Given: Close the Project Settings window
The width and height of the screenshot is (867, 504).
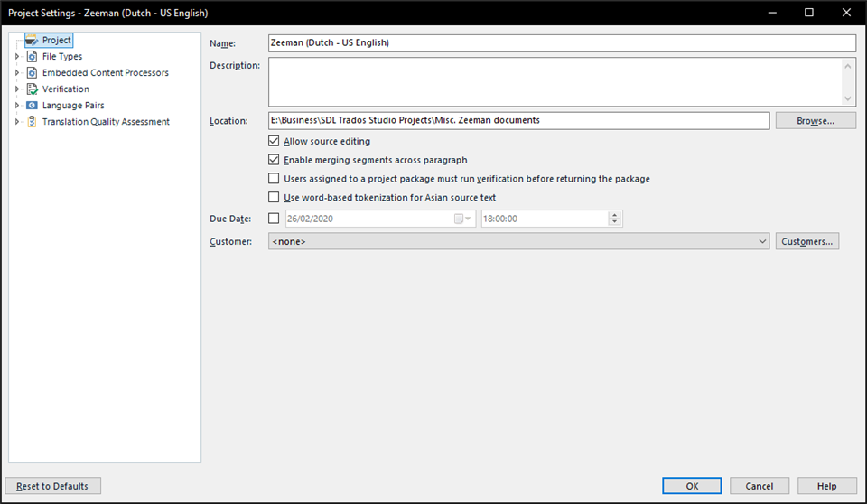Looking at the screenshot, I should point(846,13).
